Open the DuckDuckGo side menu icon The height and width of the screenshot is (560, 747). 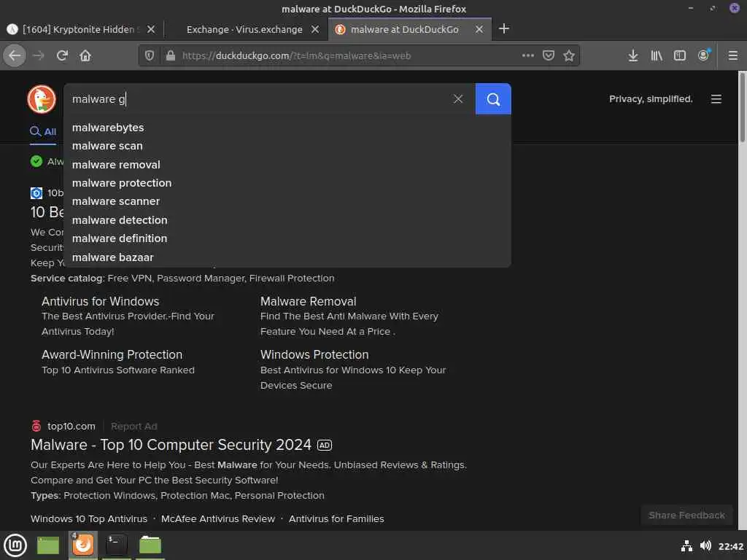click(716, 99)
